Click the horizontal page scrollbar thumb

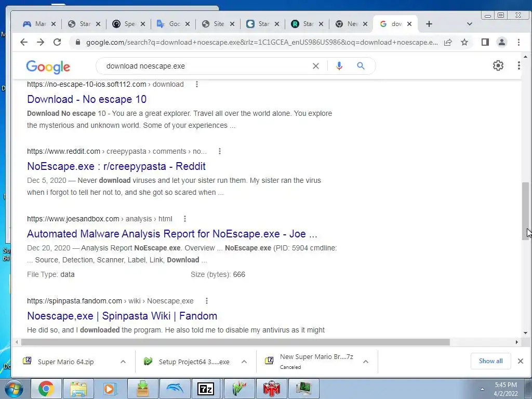(235, 342)
